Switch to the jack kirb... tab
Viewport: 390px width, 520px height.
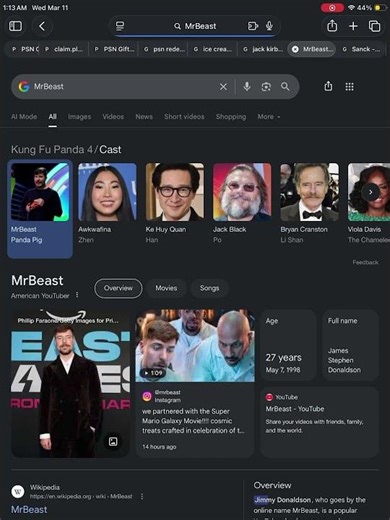click(x=263, y=49)
